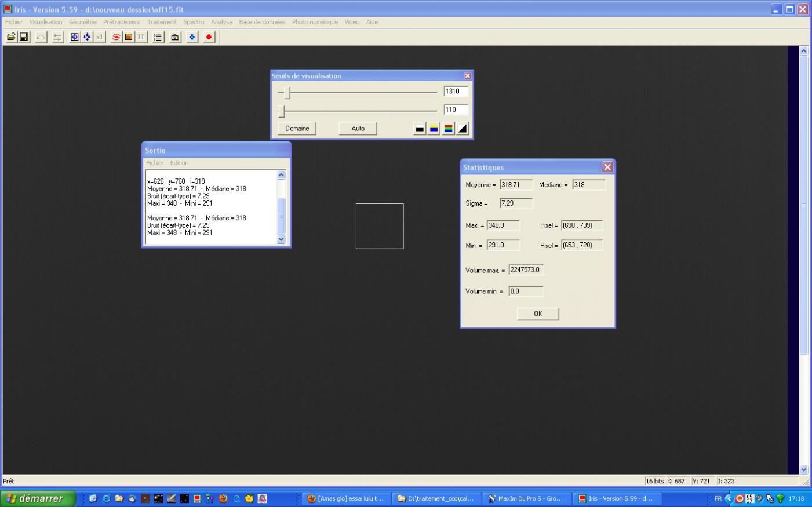The image size is (812, 507).
Task: Open the green wireless network tray icon
Action: (780, 498)
